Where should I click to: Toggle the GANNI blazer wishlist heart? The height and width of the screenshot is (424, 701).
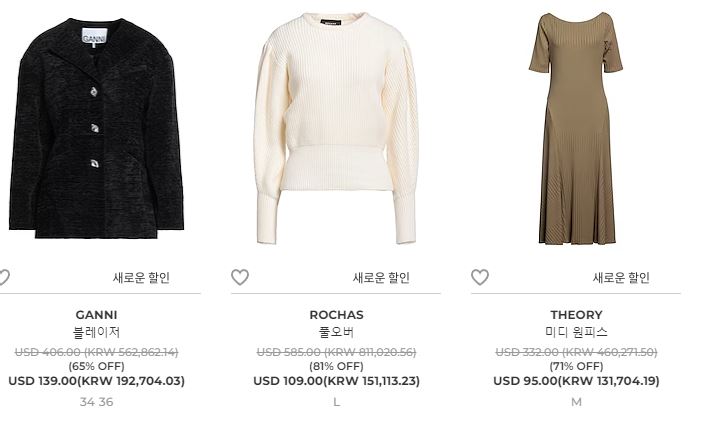click(4, 277)
